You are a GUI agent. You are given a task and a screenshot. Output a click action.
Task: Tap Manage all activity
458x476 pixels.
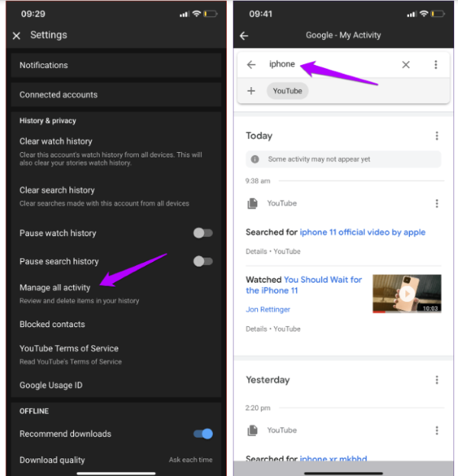pos(55,288)
